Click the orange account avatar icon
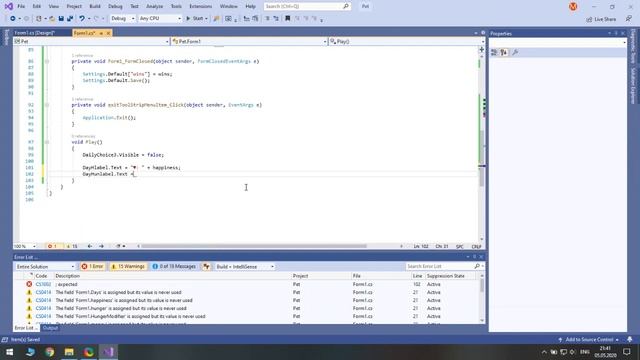The height and width of the screenshot is (360, 640). click(x=573, y=7)
